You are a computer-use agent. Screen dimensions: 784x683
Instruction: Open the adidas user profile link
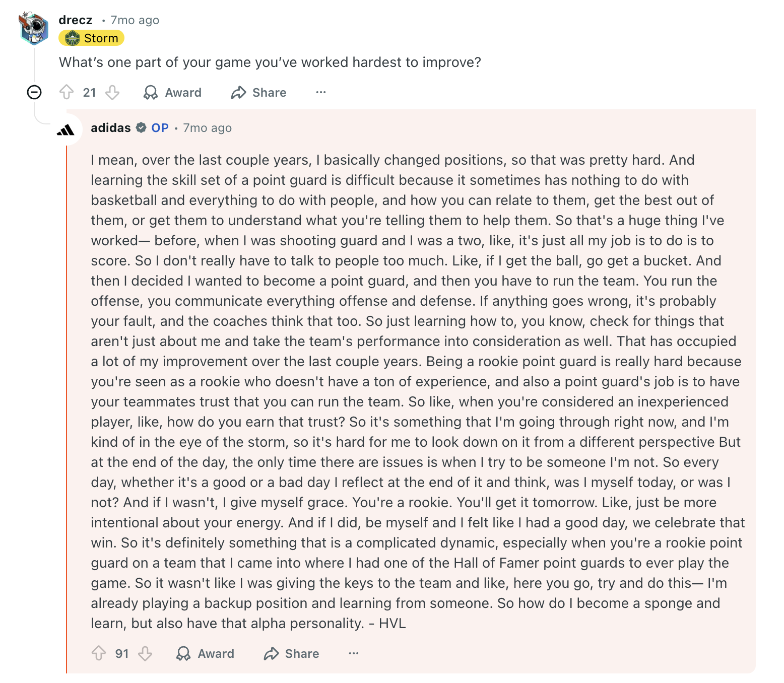[111, 128]
